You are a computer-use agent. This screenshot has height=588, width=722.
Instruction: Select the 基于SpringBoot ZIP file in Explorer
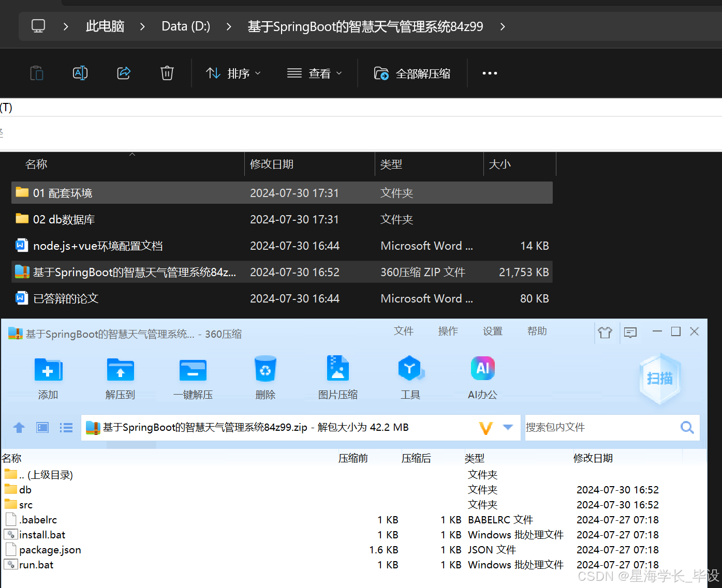282,272
